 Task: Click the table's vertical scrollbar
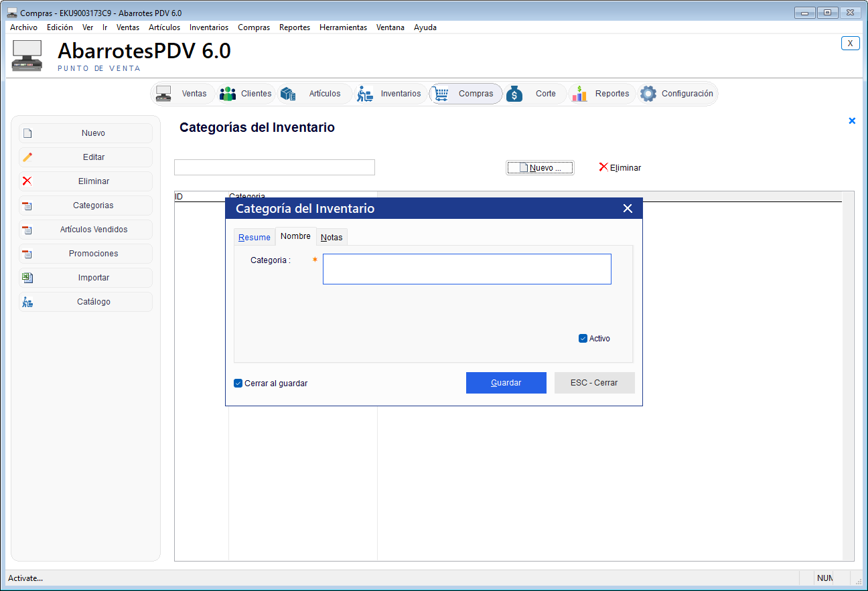coord(848,376)
